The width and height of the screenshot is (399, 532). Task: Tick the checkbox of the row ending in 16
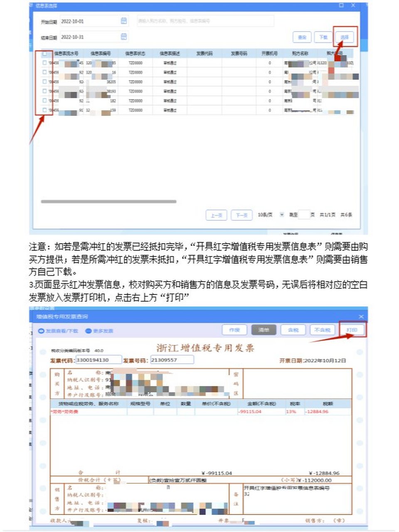[x=44, y=72]
